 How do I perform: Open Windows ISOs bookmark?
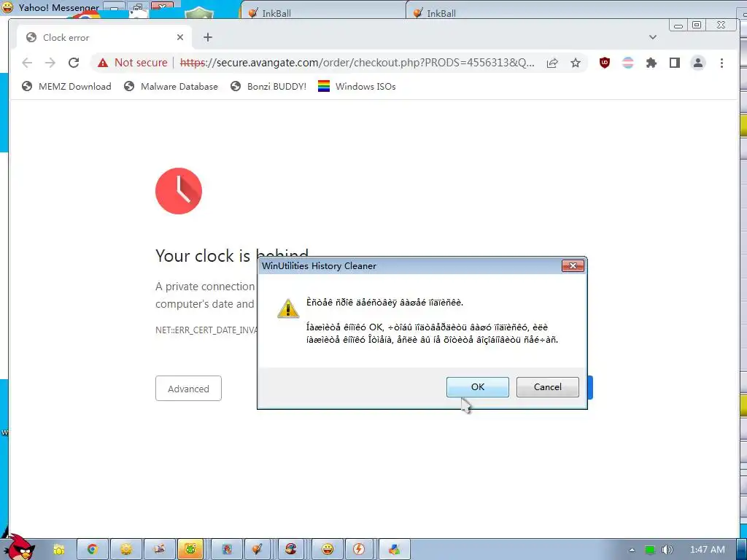357,86
